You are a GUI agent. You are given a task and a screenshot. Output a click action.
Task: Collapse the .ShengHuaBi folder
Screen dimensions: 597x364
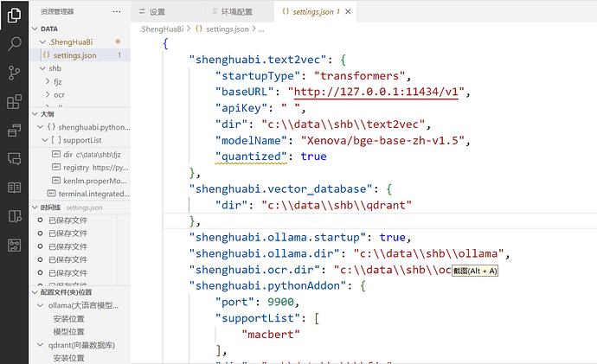click(42, 42)
